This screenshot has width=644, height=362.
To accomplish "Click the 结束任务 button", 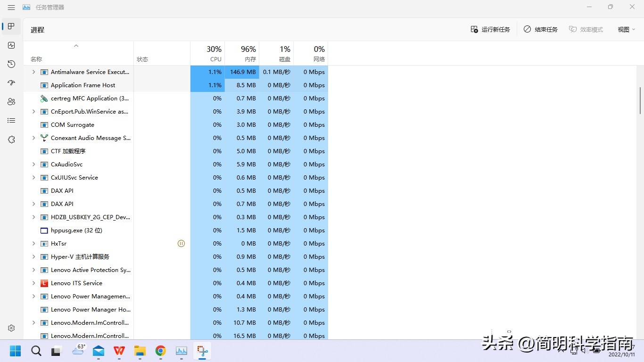I will (540, 29).
